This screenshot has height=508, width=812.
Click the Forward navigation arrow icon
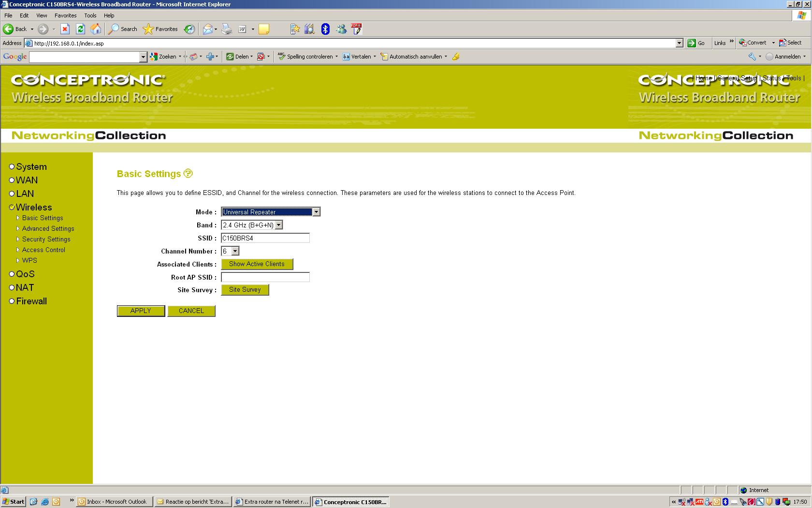pyautogui.click(x=43, y=29)
